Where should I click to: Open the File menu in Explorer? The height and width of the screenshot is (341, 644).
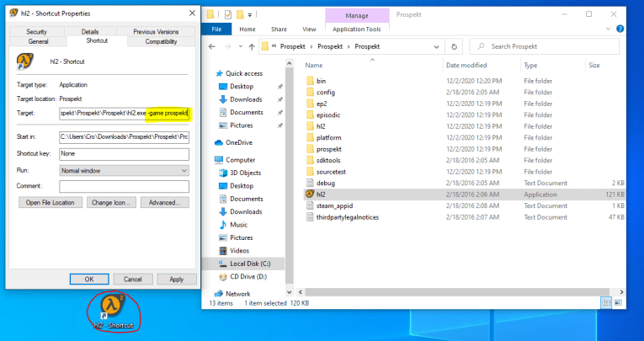tap(216, 29)
